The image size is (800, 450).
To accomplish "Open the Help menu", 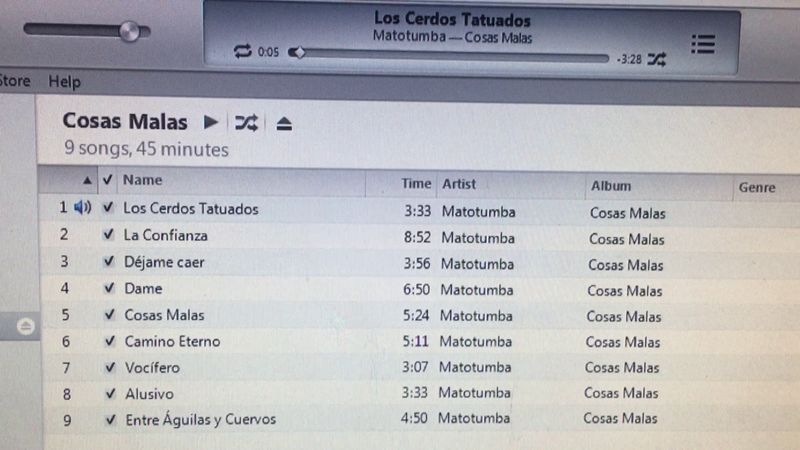I will click(64, 82).
